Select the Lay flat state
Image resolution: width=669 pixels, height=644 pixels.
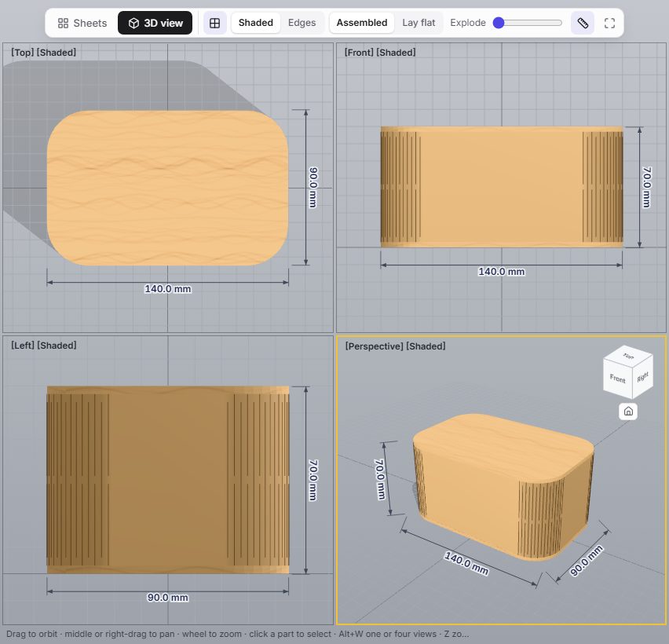click(419, 23)
